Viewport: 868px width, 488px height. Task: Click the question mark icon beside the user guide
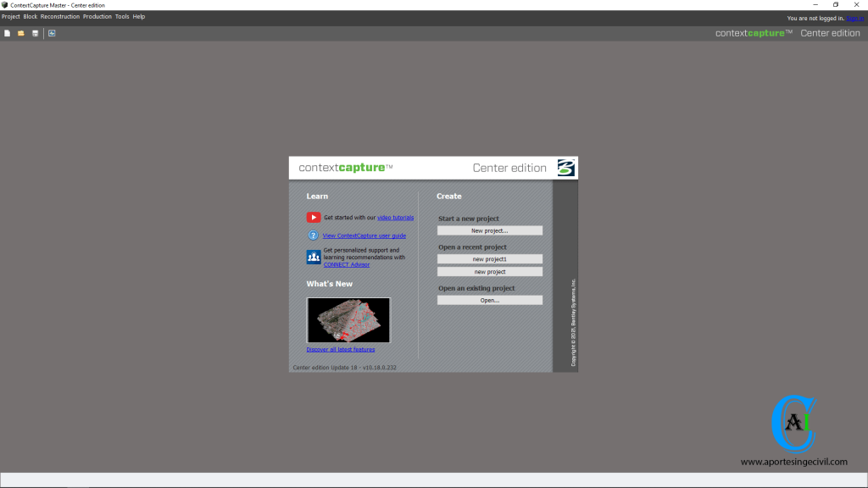[x=314, y=235]
